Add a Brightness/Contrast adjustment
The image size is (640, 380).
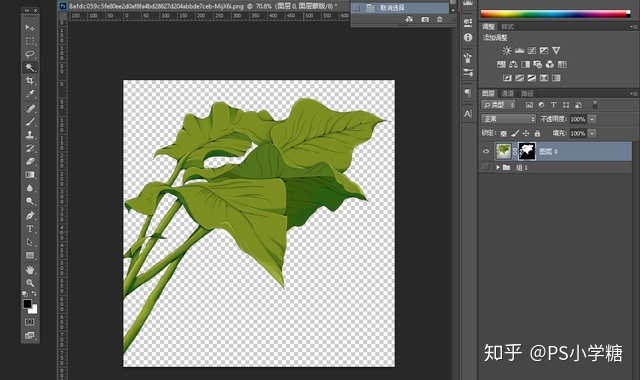point(507,51)
